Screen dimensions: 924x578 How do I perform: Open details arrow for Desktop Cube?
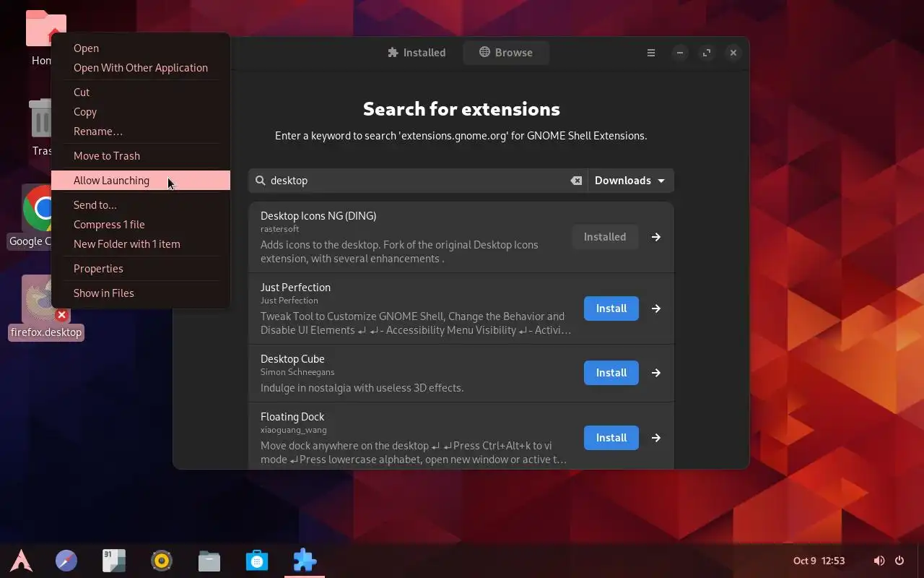655,373
